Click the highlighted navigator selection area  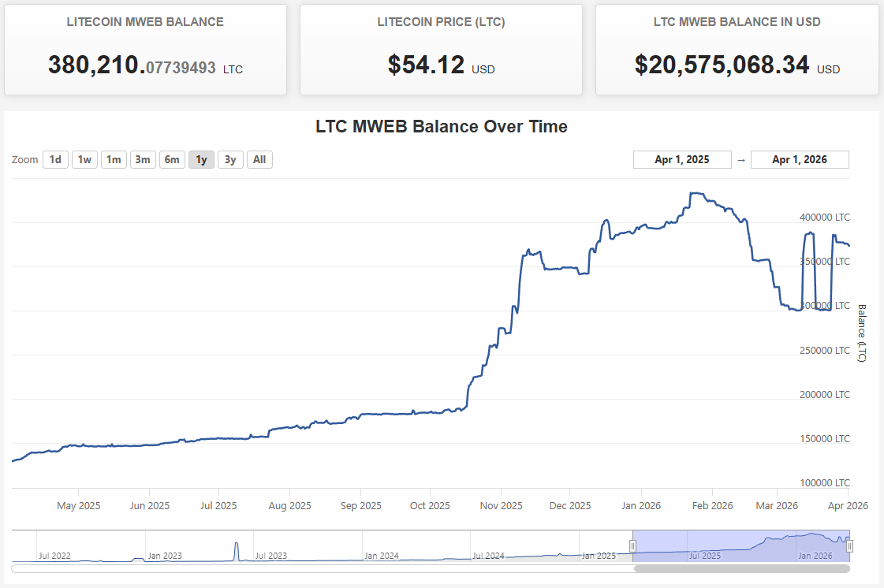741,545
